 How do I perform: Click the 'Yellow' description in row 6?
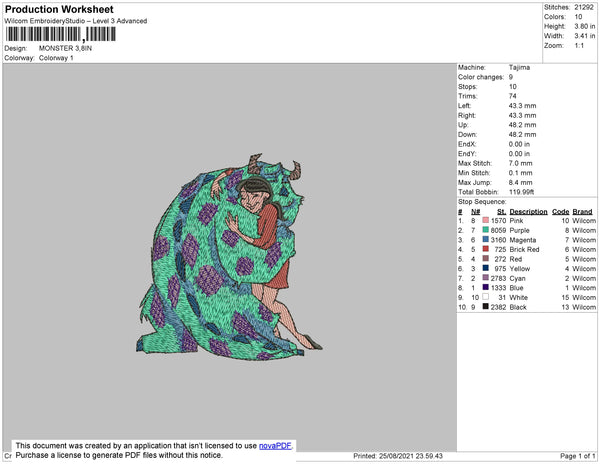coord(520,269)
